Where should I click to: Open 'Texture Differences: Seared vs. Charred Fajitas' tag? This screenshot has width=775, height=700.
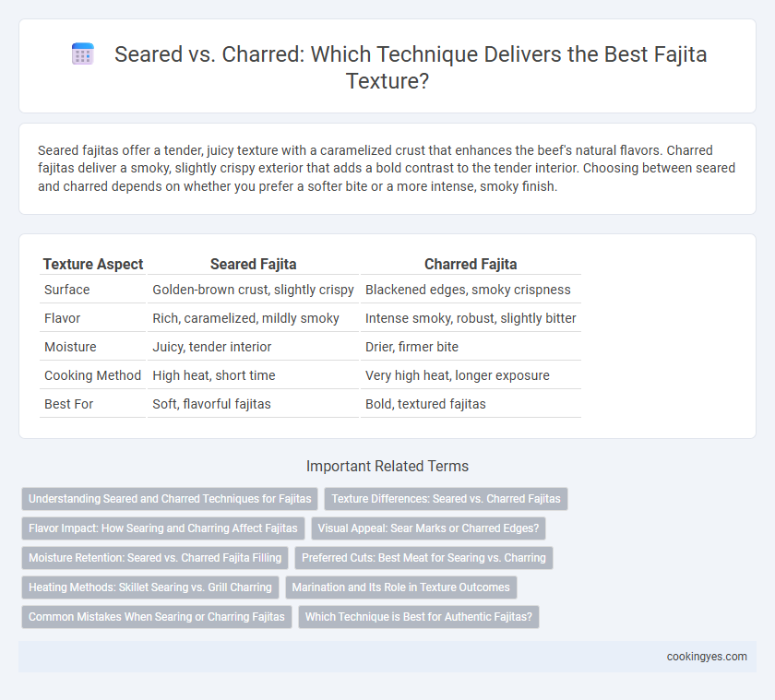coord(446,499)
